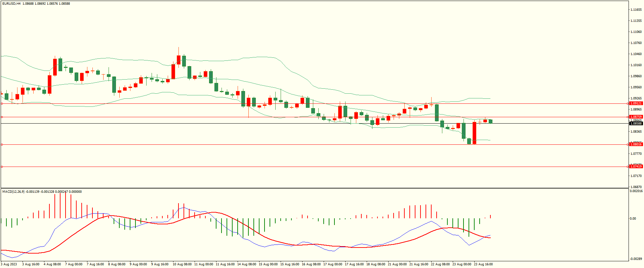Click the tall red candle touching 1.08016
Viewport: 644px width, 268px height.
click(474, 133)
